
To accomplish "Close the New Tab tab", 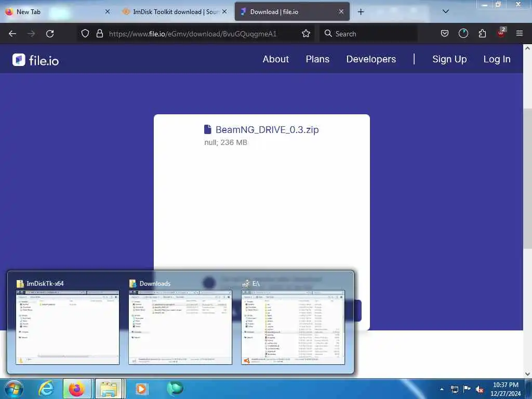I will pyautogui.click(x=108, y=11).
